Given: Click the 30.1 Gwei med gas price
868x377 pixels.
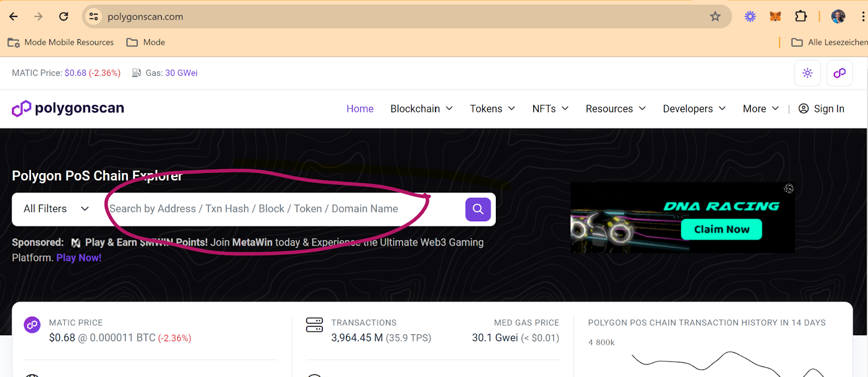Looking at the screenshot, I should [495, 337].
